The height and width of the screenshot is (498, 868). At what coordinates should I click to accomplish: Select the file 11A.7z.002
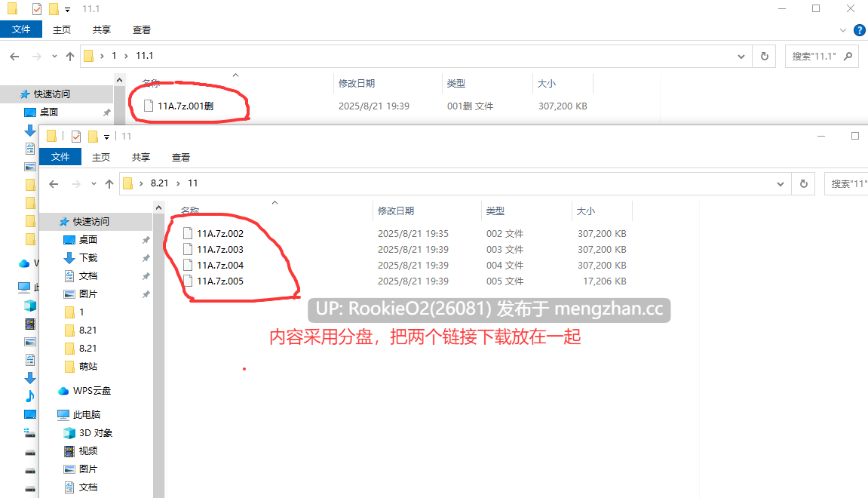pyautogui.click(x=219, y=234)
